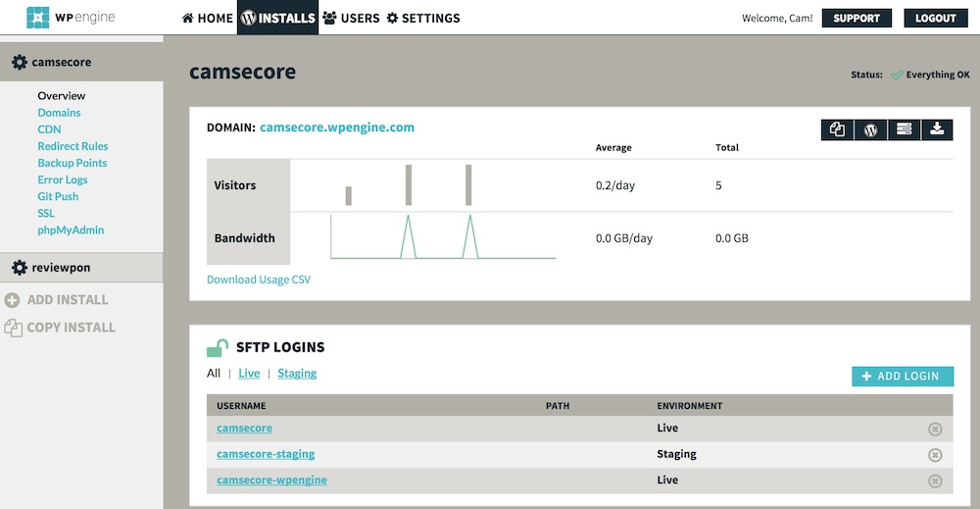Viewport: 980px width, 509px height.
Task: Click the gear icon next to reviewpon
Action: pos(20,268)
